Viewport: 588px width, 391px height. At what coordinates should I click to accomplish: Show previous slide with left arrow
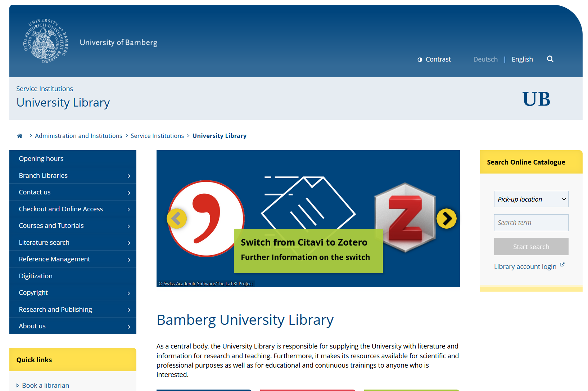click(x=177, y=219)
